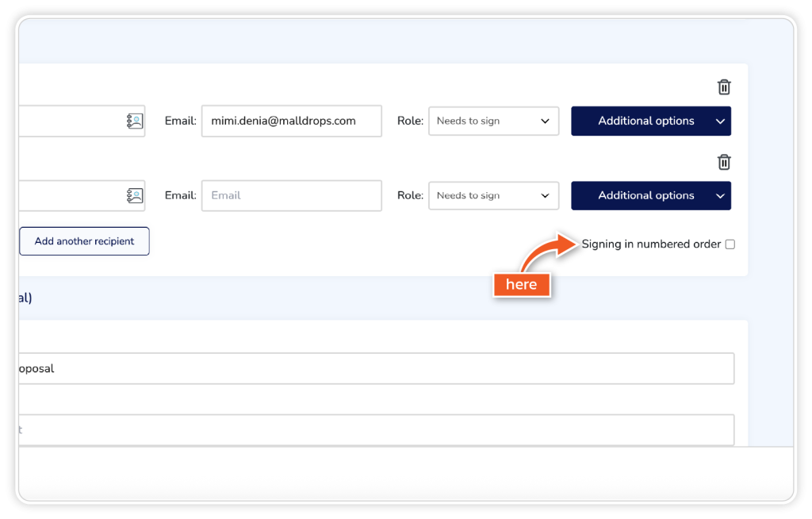Open contacts icon in first recipient name field
The image size is (812, 519).
click(135, 121)
